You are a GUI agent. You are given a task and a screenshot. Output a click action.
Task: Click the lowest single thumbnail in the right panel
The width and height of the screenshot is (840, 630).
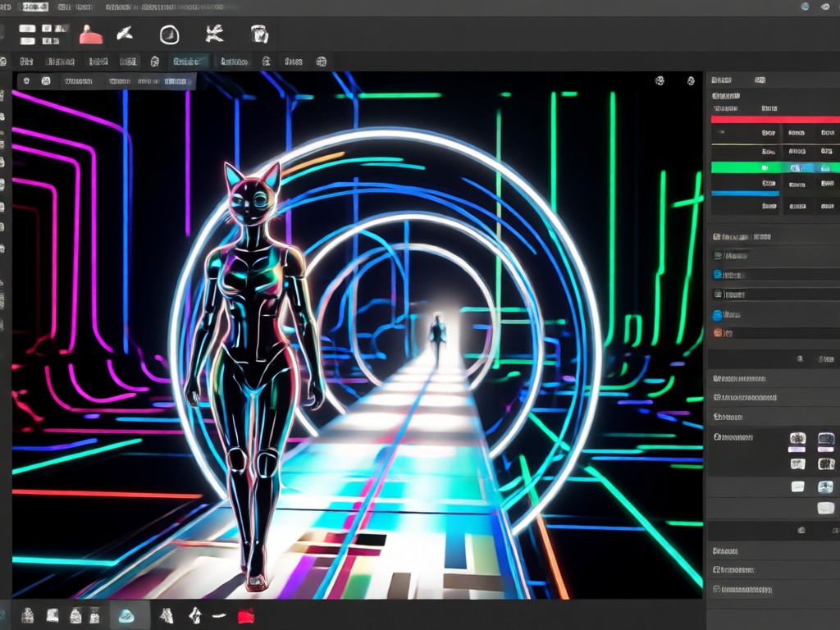coord(825,508)
